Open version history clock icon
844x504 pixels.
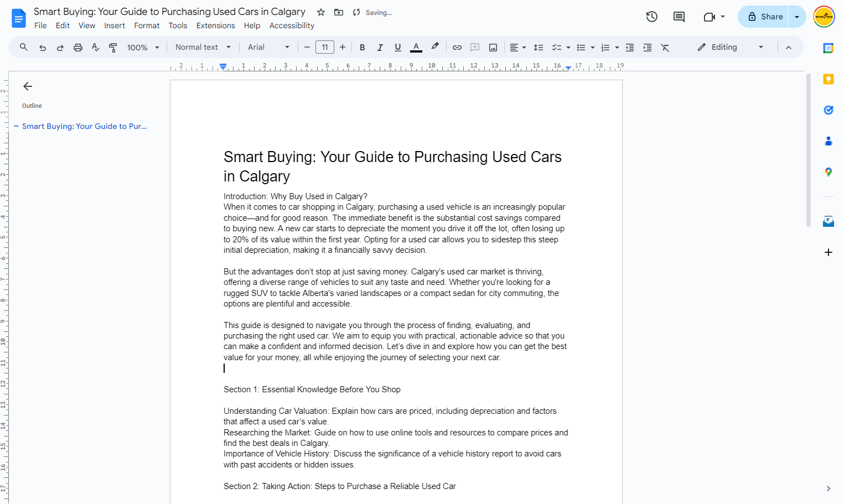click(652, 17)
